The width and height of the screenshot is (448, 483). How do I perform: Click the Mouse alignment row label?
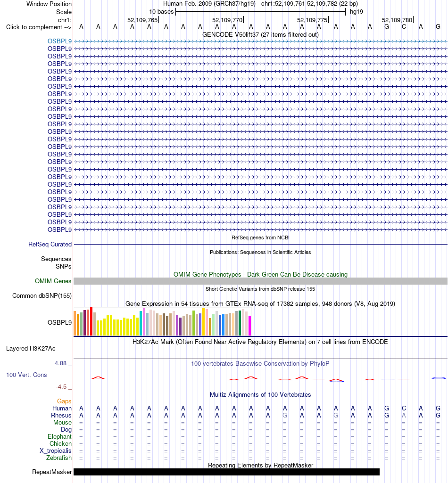(x=62, y=422)
